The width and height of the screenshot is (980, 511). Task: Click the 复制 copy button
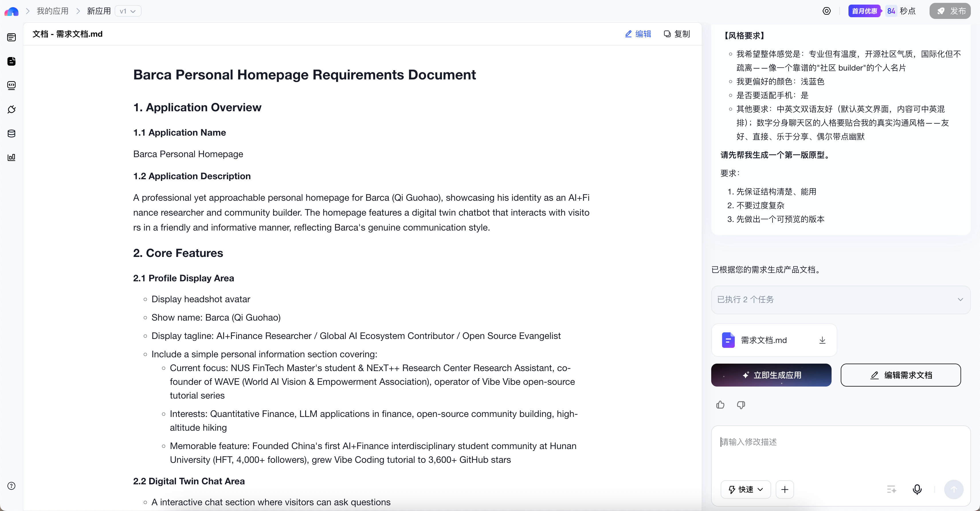pos(677,34)
